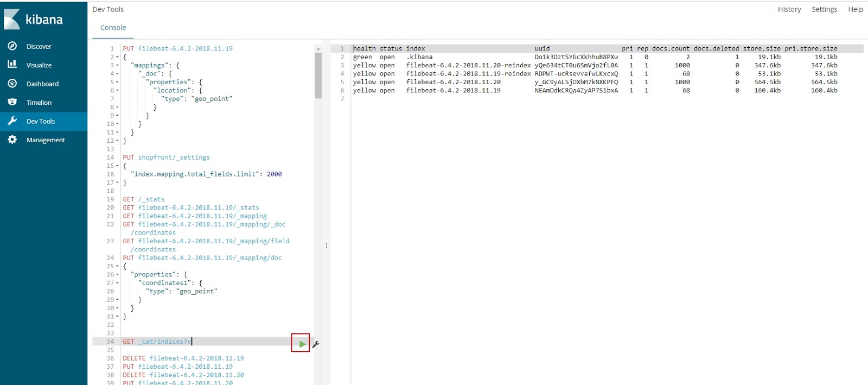868x385 pixels.
Task: Go to Dashboard page
Action: tap(42, 84)
